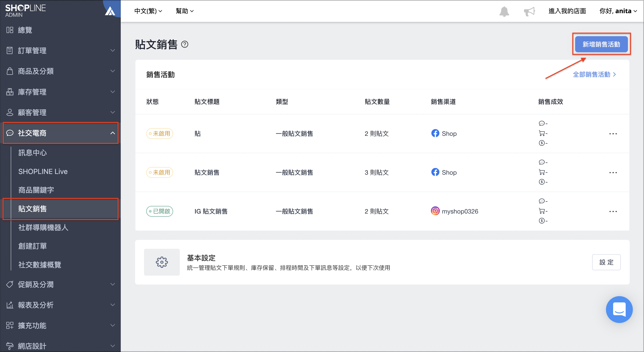
Task: Expand the 顧客管理 chevron
Action: click(113, 112)
